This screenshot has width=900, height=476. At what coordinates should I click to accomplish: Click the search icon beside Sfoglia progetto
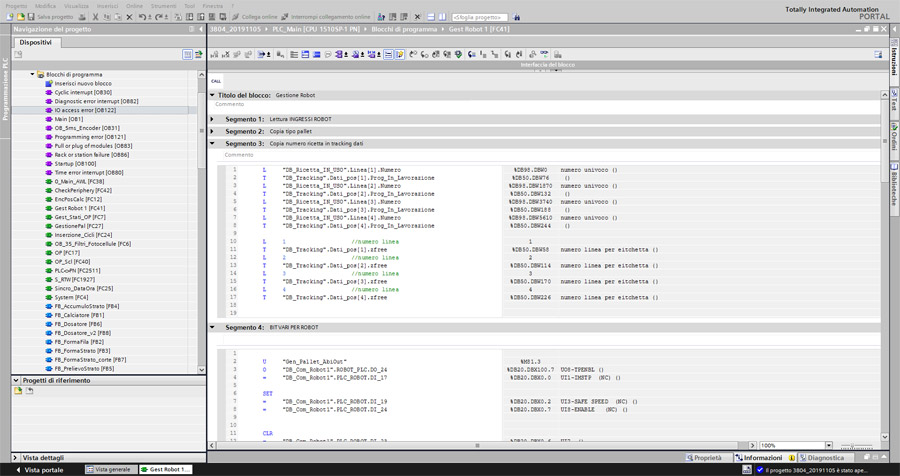click(517, 17)
